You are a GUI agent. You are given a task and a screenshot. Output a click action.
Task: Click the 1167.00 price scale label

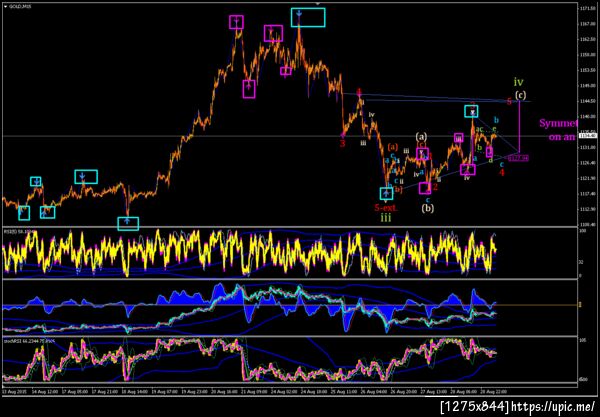588,24
